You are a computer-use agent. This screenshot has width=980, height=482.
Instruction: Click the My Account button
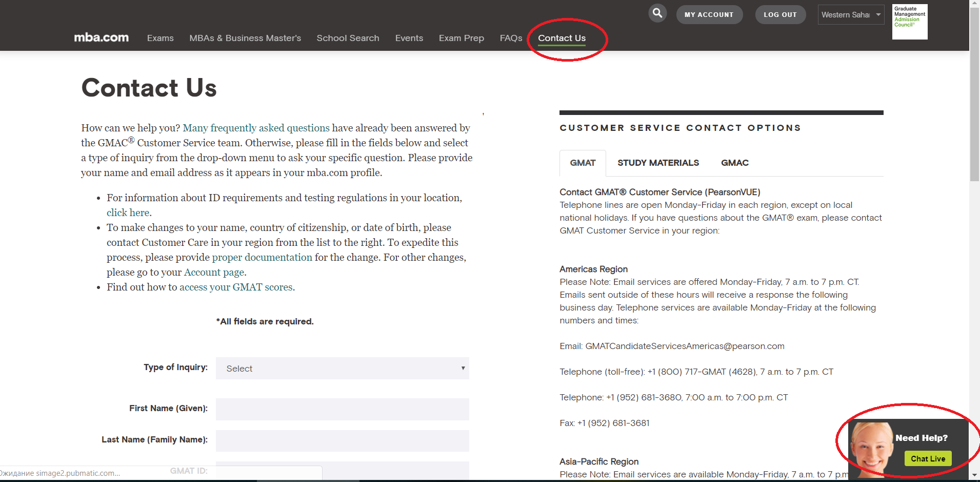(709, 15)
